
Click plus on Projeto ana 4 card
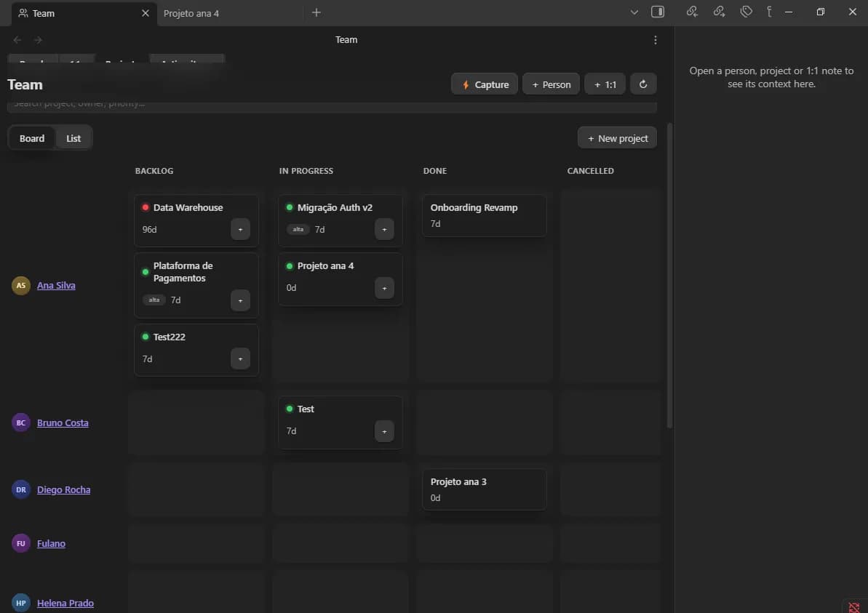[x=384, y=288]
